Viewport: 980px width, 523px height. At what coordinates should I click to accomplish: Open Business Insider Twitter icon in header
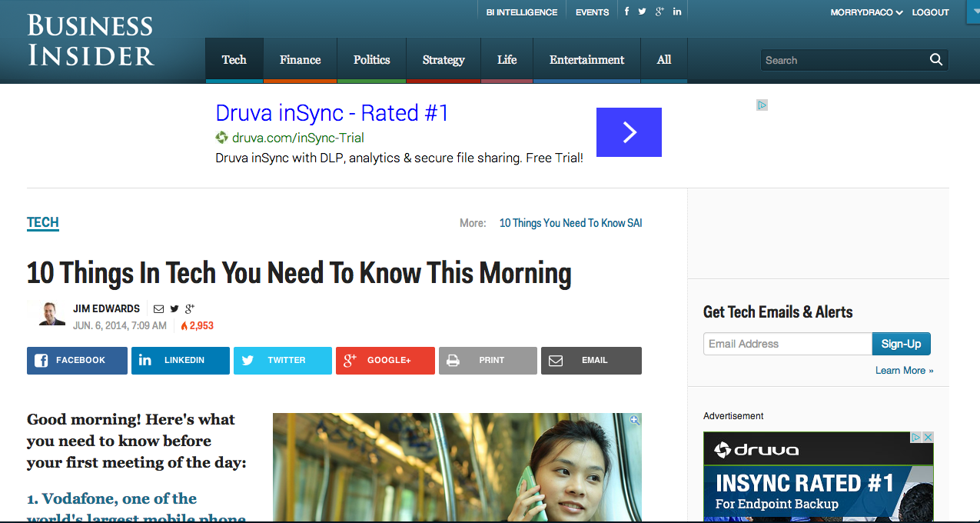[x=642, y=12]
